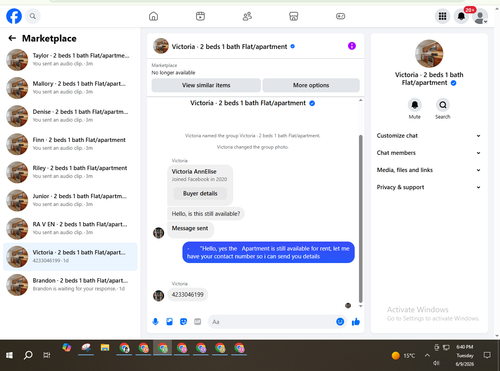The height and width of the screenshot is (371, 500).
Task: Click the More options button
Action: point(311,85)
